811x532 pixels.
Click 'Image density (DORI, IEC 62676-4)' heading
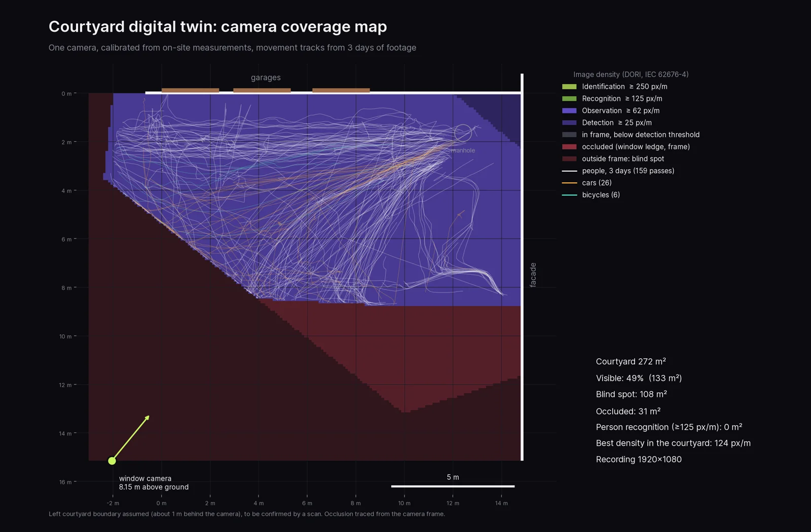[x=631, y=74]
